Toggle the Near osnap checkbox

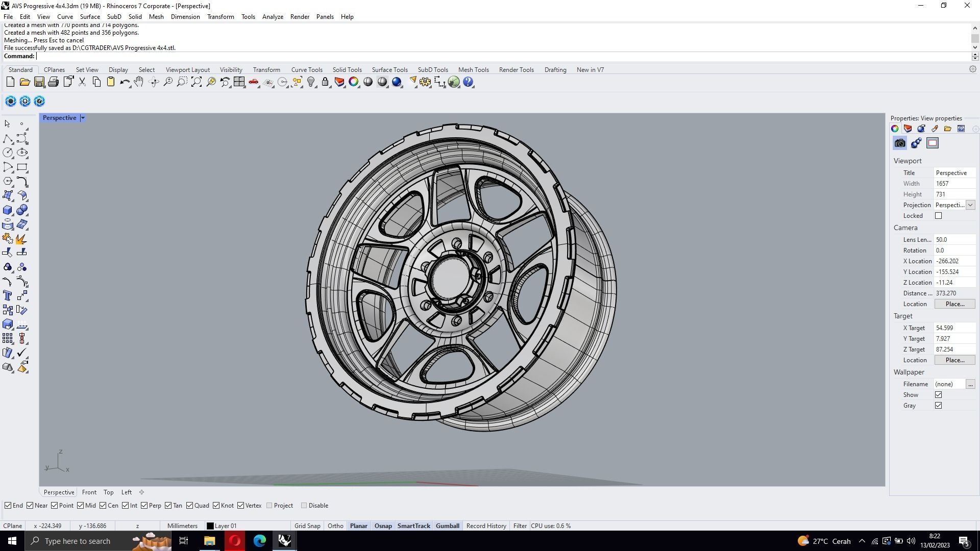(x=30, y=506)
